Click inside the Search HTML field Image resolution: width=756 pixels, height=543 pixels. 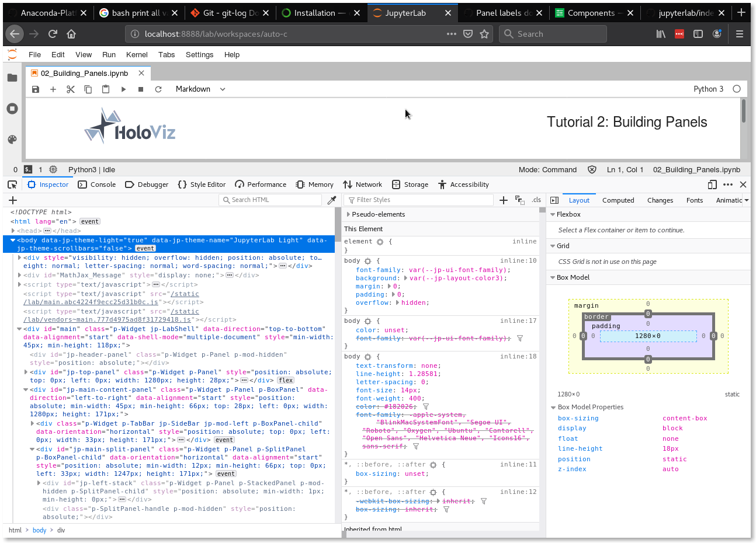tap(270, 200)
